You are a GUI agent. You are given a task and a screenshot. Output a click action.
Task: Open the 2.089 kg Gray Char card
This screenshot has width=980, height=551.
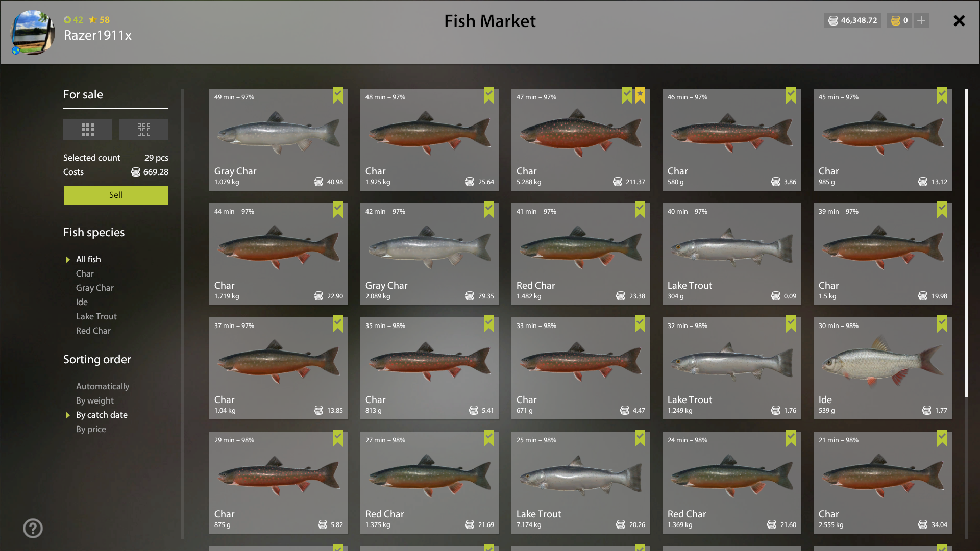[x=430, y=254]
